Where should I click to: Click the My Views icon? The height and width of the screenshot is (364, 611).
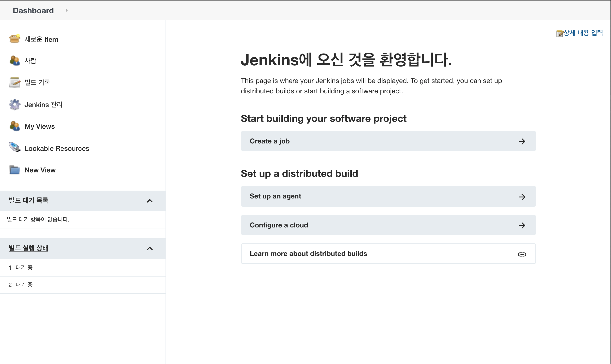(14, 126)
